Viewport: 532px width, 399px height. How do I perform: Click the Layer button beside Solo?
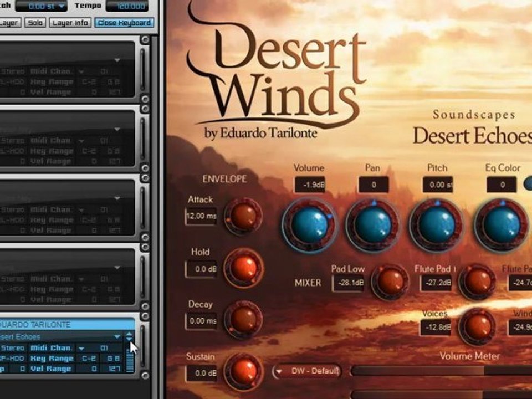click(x=9, y=23)
